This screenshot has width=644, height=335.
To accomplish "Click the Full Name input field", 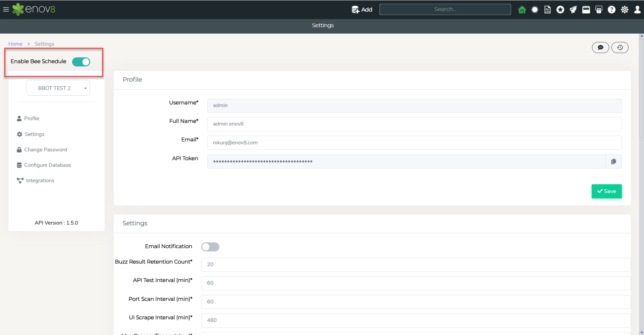I will [414, 124].
